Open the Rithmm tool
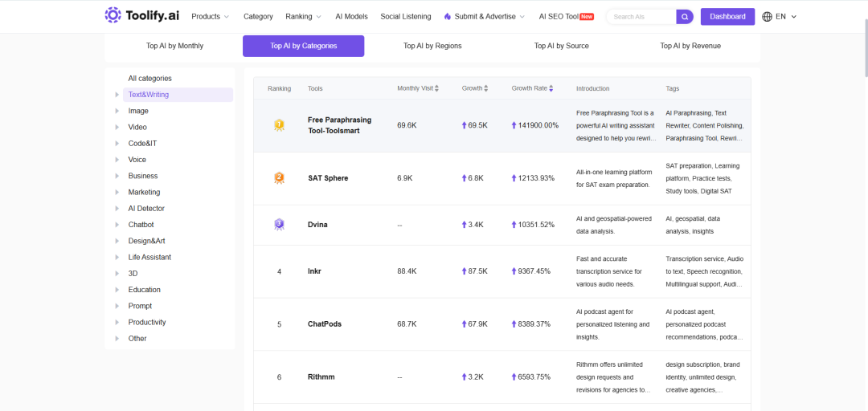This screenshot has width=868, height=411. [321, 376]
